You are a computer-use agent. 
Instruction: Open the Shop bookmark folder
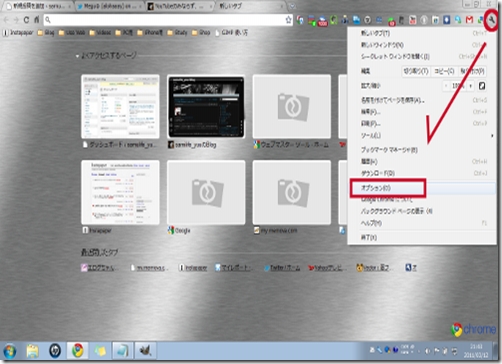click(x=201, y=33)
